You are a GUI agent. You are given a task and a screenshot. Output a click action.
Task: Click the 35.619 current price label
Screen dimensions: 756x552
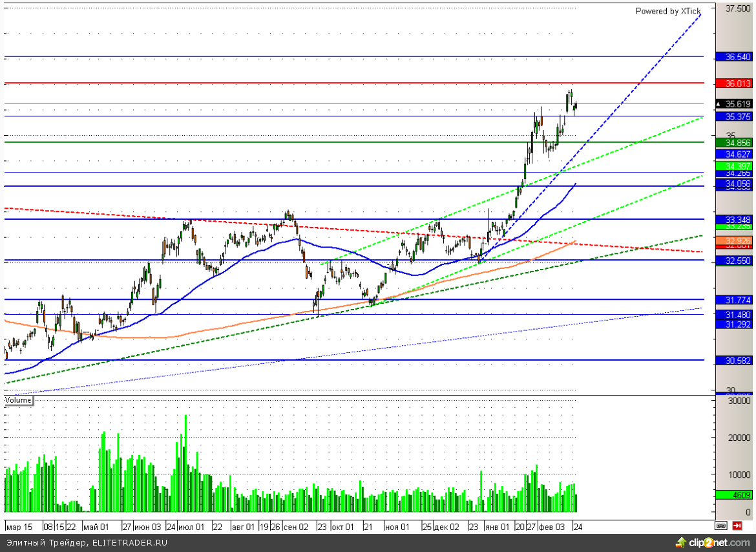pyautogui.click(x=738, y=103)
